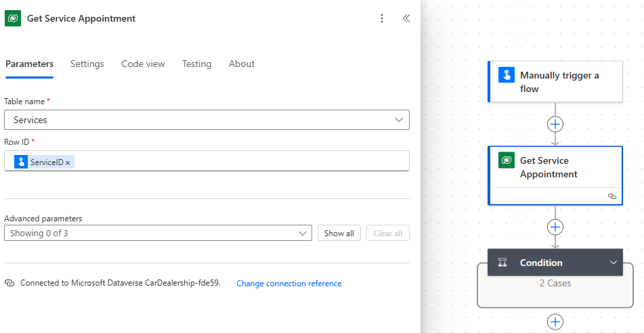Click the Dataverse icon in panel header
Image resolution: width=644 pixels, height=333 pixels.
[13, 18]
